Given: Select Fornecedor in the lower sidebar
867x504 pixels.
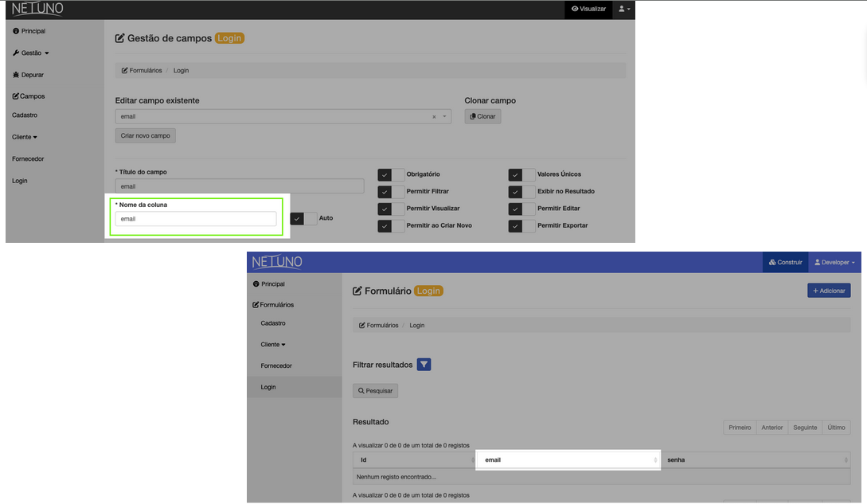Looking at the screenshot, I should pos(276,365).
